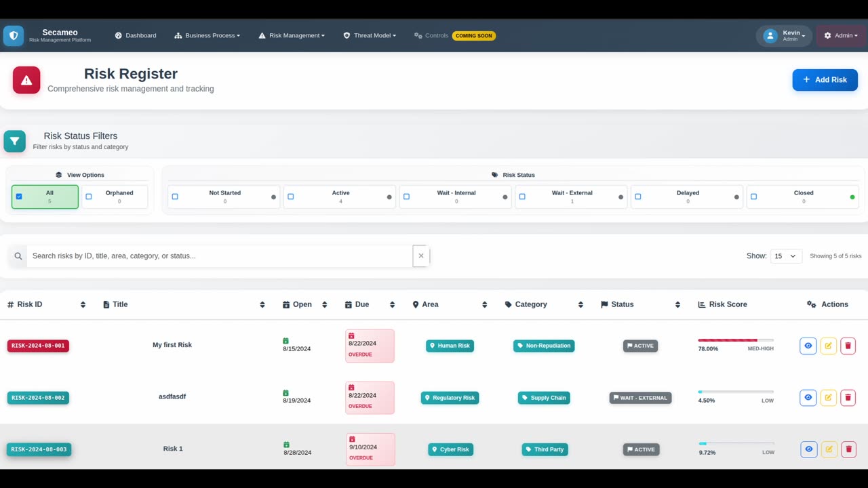This screenshot has height=488, width=868.
Task: Sort by Risk ID column arrows
Action: [x=83, y=305]
